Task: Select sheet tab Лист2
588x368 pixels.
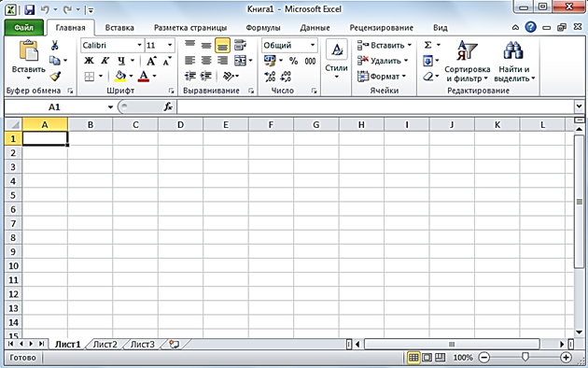Action: pyautogui.click(x=105, y=345)
